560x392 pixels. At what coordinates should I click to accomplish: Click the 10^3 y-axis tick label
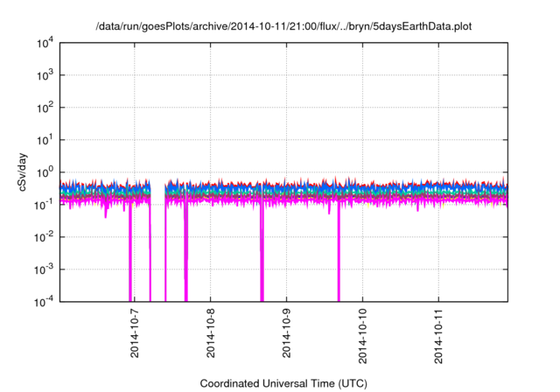[x=45, y=75]
